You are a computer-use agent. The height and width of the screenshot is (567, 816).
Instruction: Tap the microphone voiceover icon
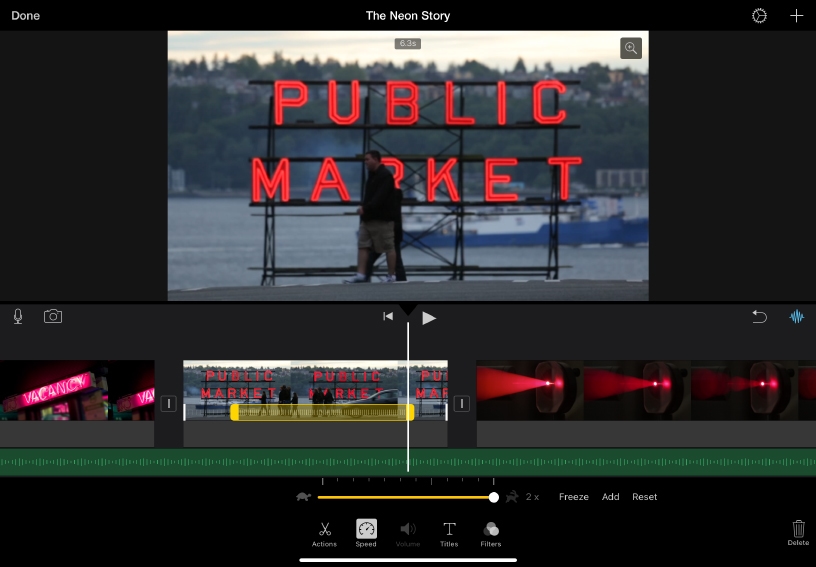pos(18,317)
